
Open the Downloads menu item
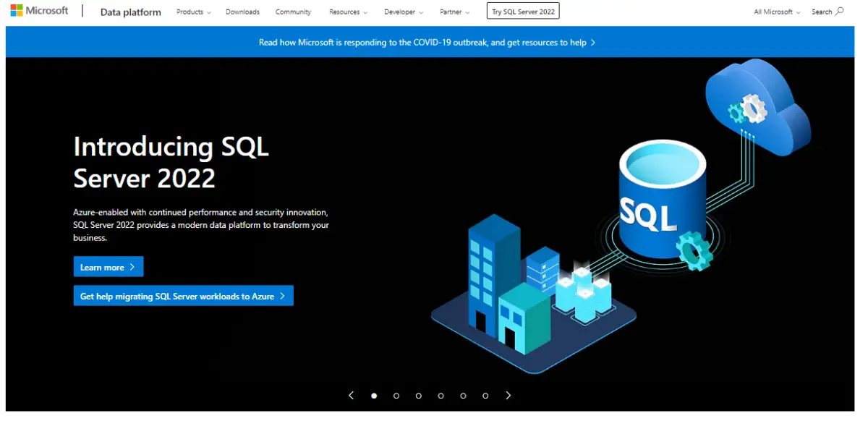[242, 12]
